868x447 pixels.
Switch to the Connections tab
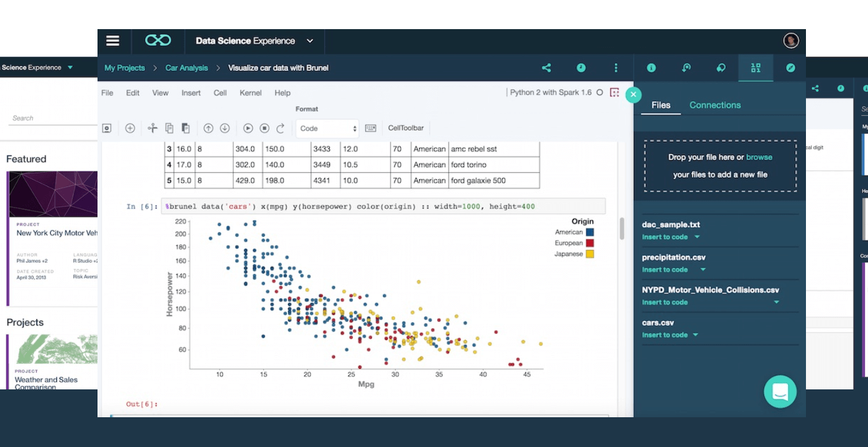[715, 105]
